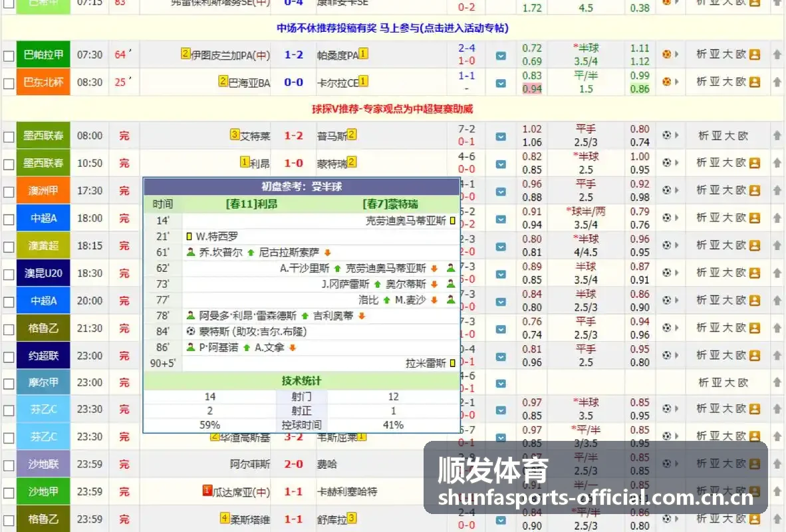The height and width of the screenshot is (532, 786).
Task: Click 澳昆U20 league label
Action: (x=43, y=273)
